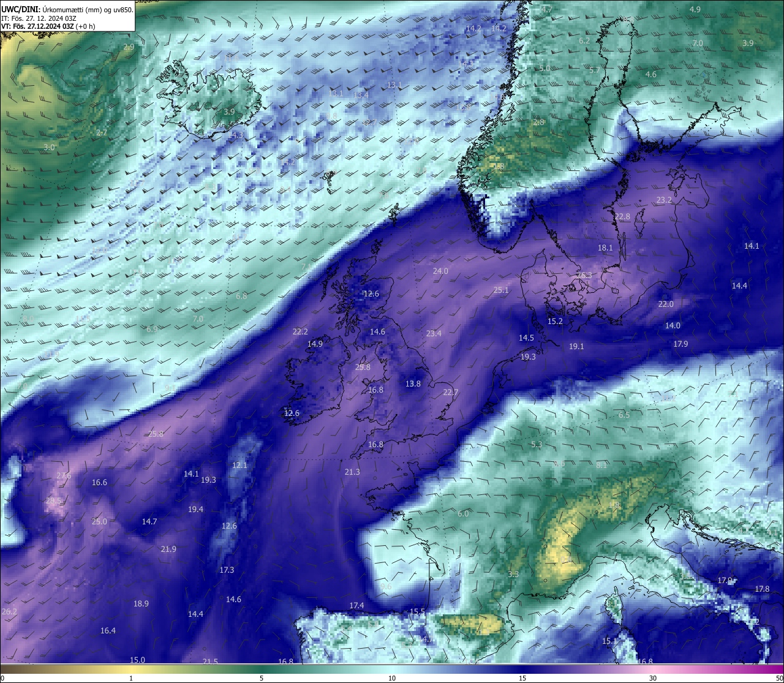Viewport: 784px width, 683px height.
Task: Click the title text 'UWC/DINI: Úrkomumætti (mm) og uv850.'
Action: click(x=67, y=9)
